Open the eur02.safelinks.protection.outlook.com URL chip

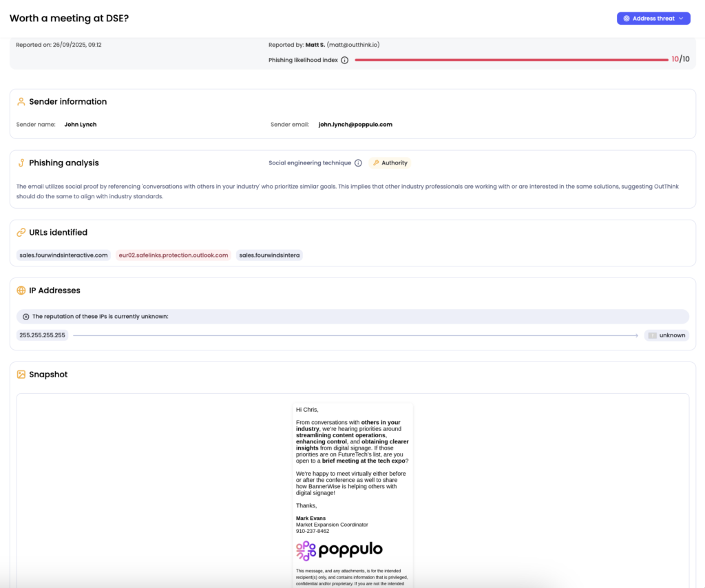[173, 255]
